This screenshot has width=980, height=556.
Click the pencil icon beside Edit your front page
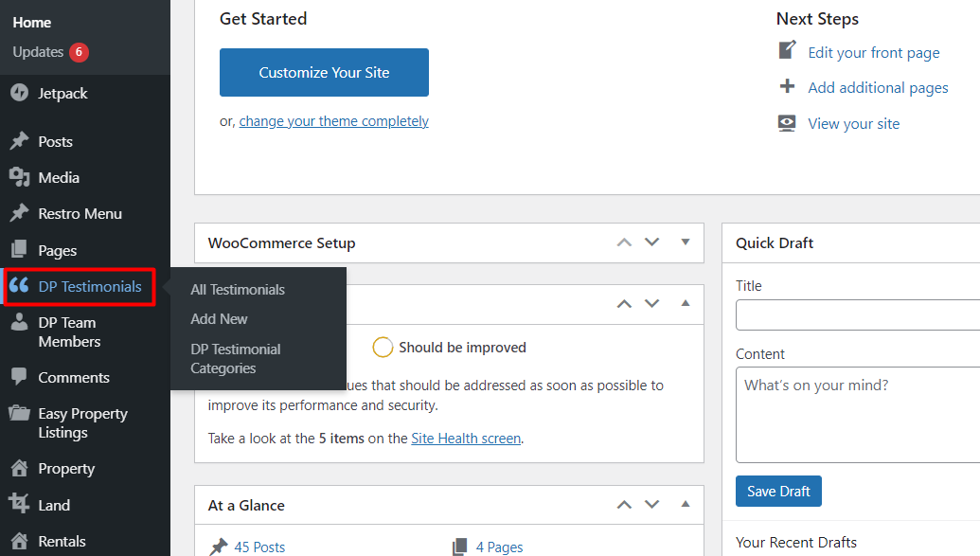click(x=787, y=51)
